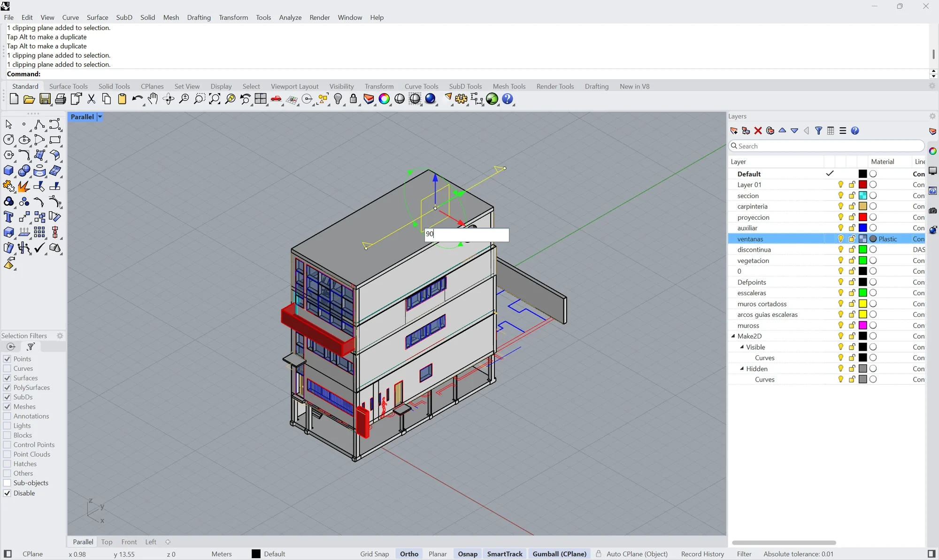The height and width of the screenshot is (560, 939).
Task: Click the Four Viewports layout icon
Action: (x=261, y=99)
